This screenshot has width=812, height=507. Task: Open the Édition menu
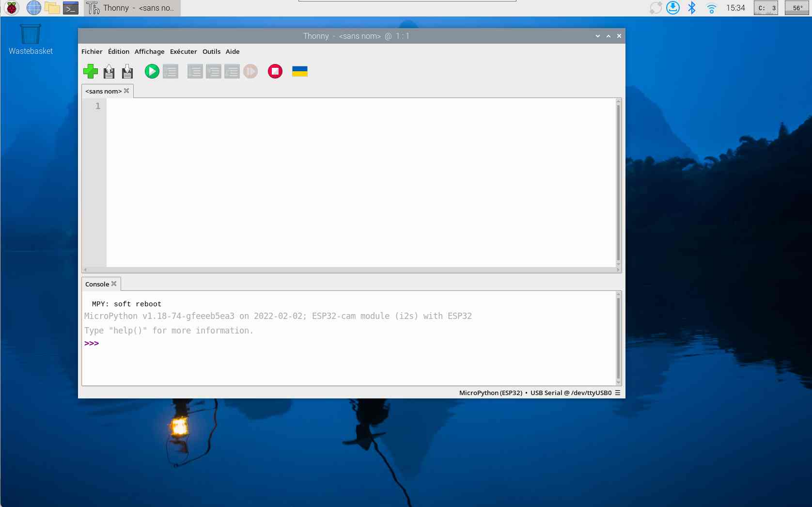[119, 51]
